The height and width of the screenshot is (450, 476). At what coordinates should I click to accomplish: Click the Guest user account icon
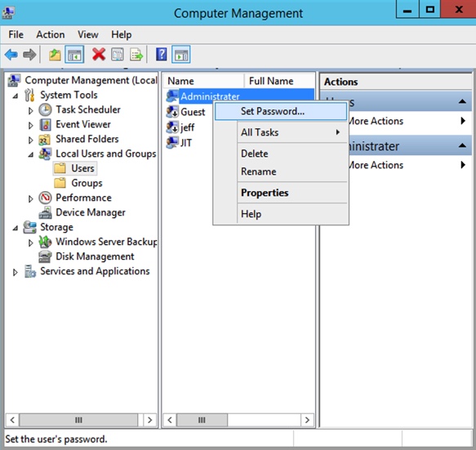(x=172, y=112)
